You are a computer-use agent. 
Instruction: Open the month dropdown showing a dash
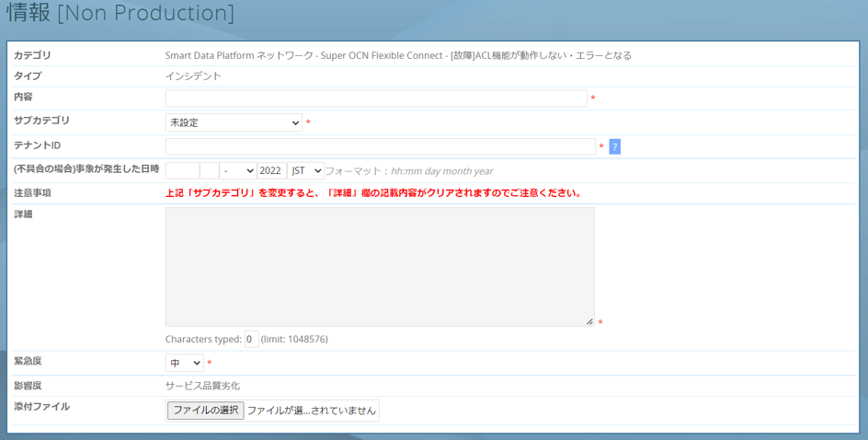pyautogui.click(x=238, y=170)
